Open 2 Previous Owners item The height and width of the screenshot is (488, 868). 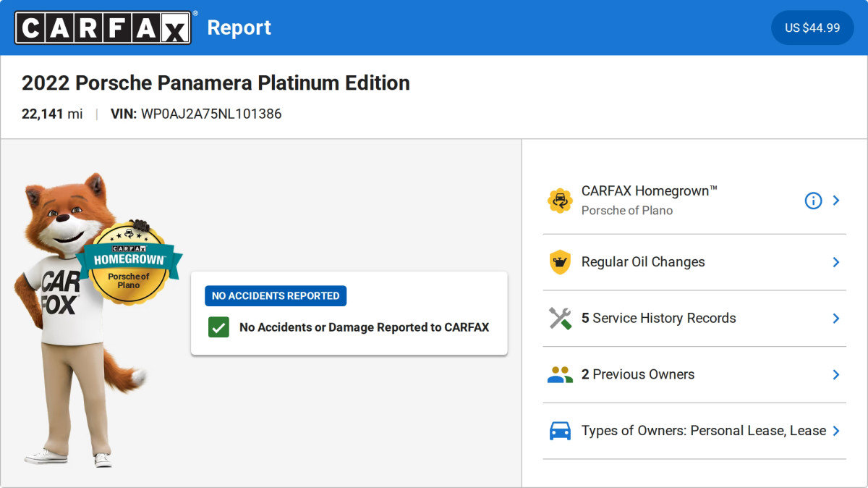pos(694,374)
